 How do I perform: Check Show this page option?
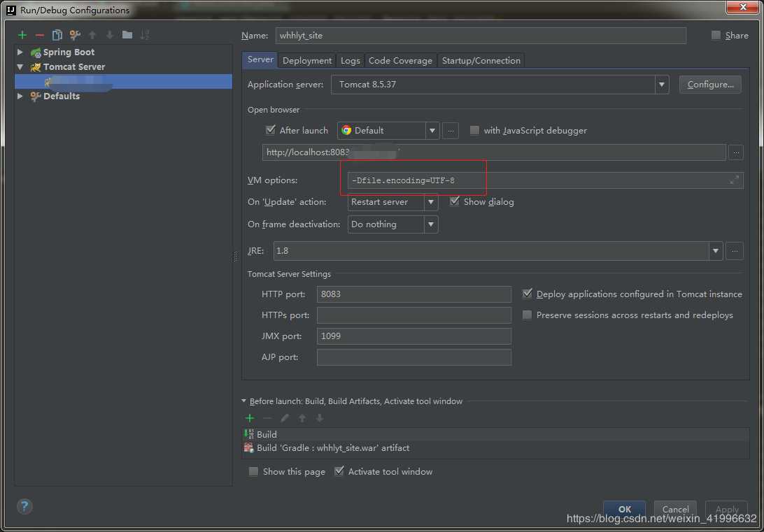coord(253,472)
